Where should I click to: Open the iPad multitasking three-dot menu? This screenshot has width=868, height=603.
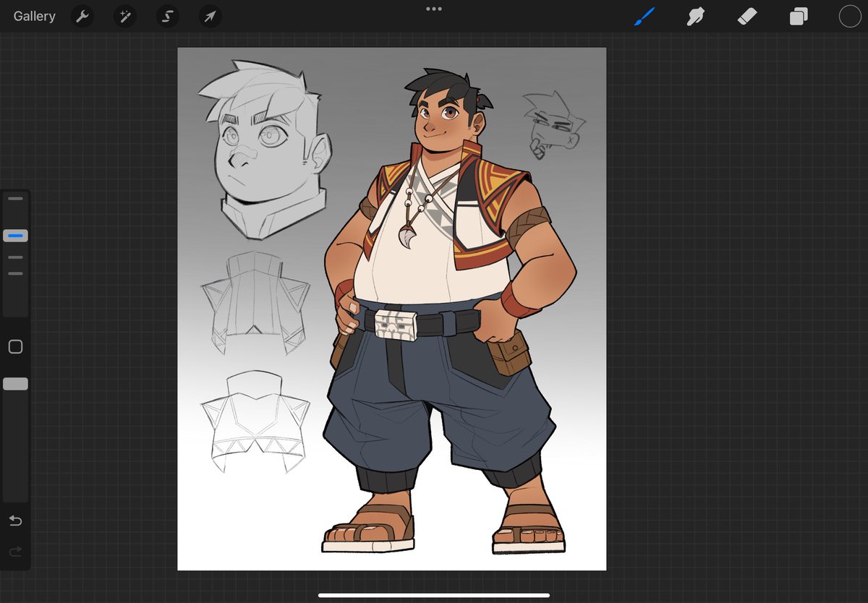tap(433, 9)
